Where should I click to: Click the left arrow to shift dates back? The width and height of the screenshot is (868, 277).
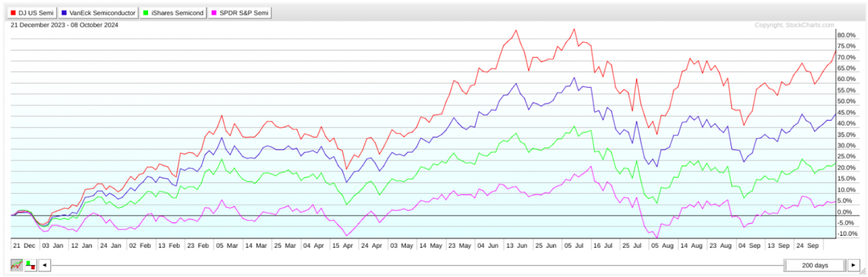(x=45, y=265)
